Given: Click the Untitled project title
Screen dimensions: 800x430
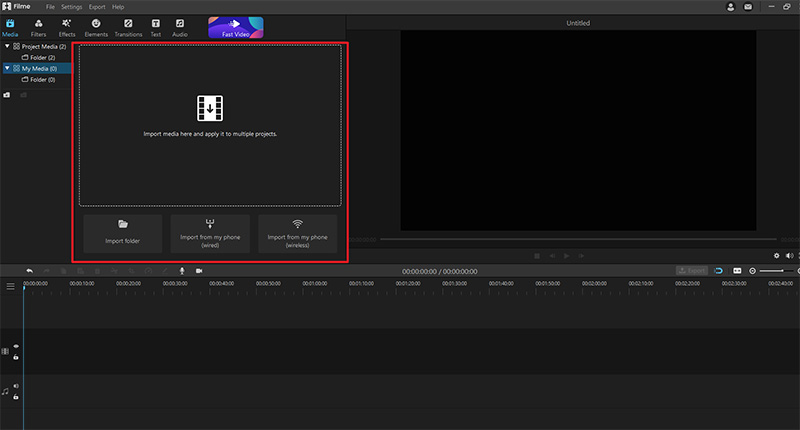Looking at the screenshot, I should [x=578, y=23].
